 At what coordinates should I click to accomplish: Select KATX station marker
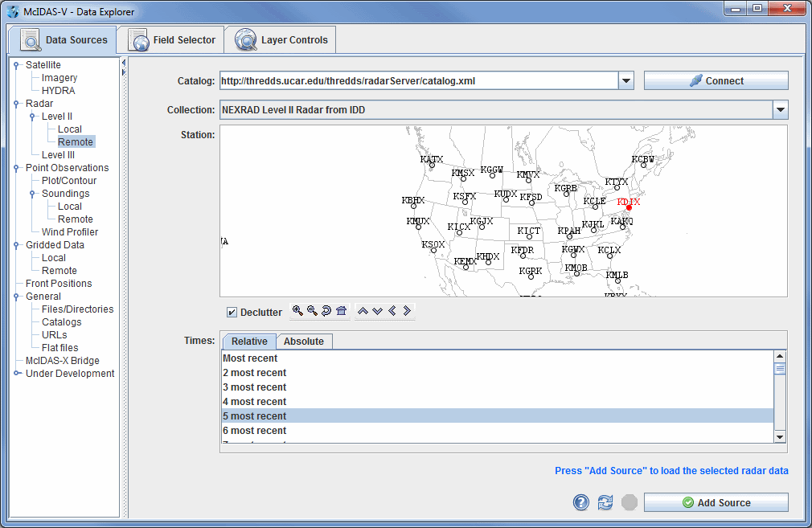[432, 165]
